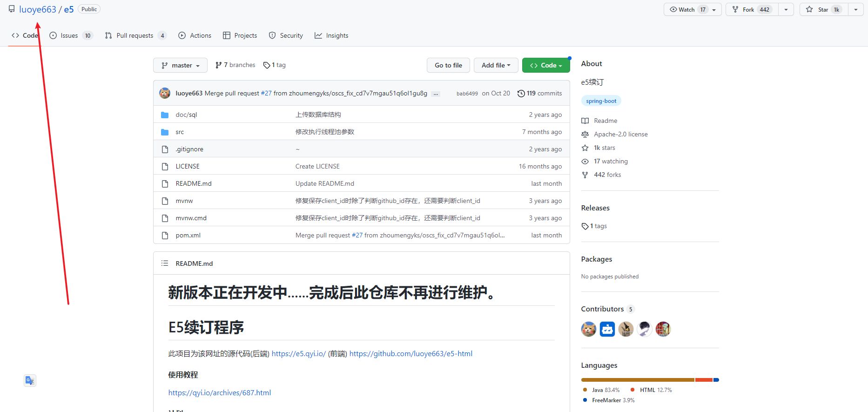The image size is (868, 412).
Task: Click the mvnw.cmd file icon
Action: tap(165, 218)
